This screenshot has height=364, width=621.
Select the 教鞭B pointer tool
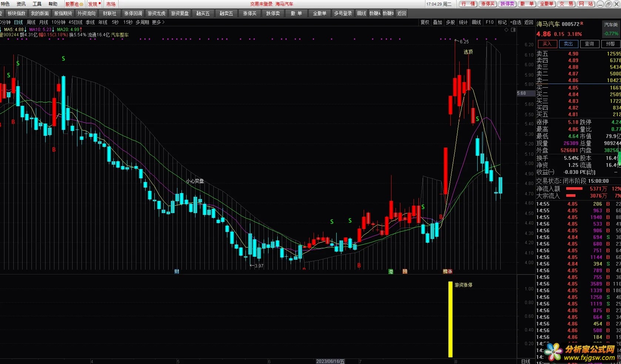pyautogui.click(x=388, y=13)
